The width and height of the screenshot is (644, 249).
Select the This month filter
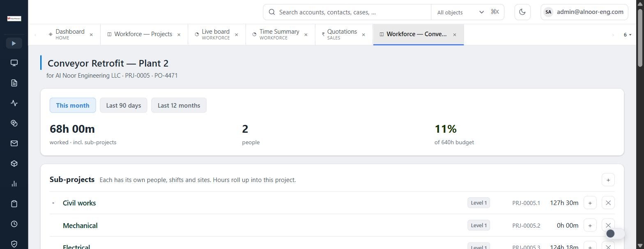tap(73, 105)
